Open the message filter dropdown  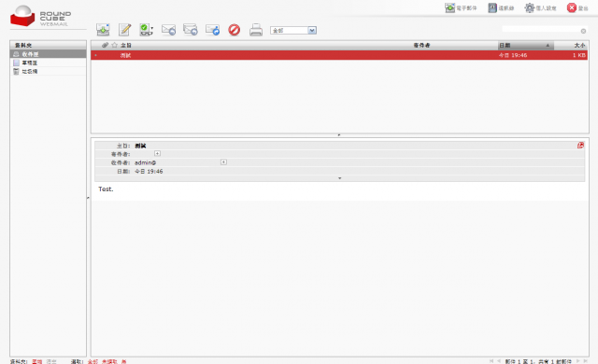pos(293,31)
